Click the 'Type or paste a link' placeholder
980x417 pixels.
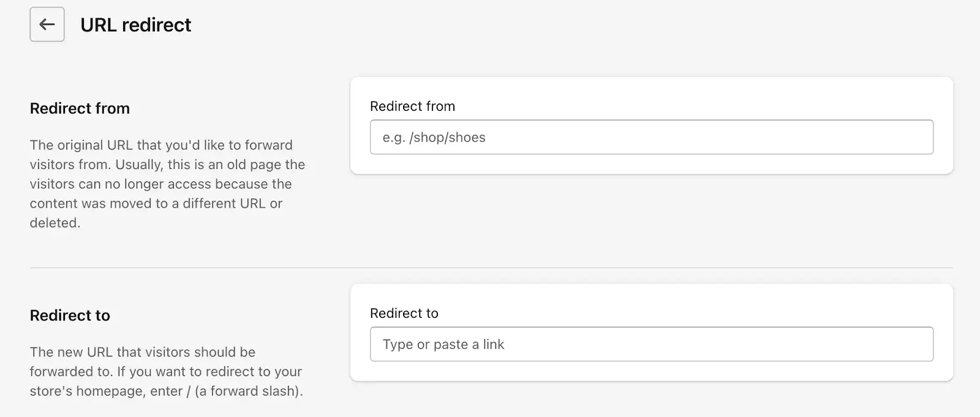(x=443, y=344)
